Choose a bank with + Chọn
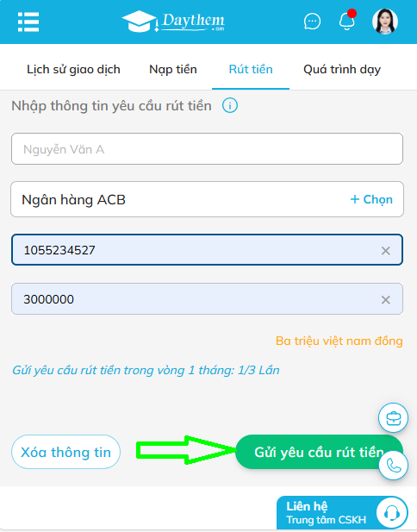The height and width of the screenshot is (532, 417). click(x=371, y=199)
